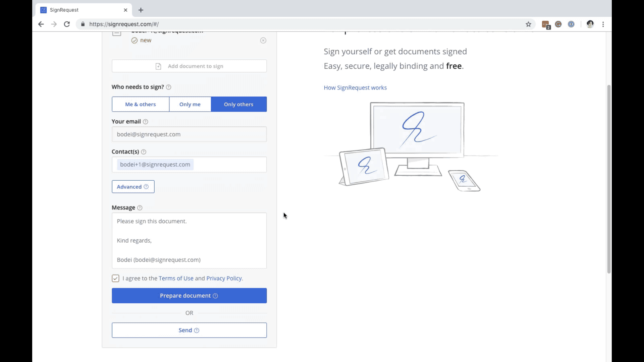Reload the page in browser

click(67, 24)
